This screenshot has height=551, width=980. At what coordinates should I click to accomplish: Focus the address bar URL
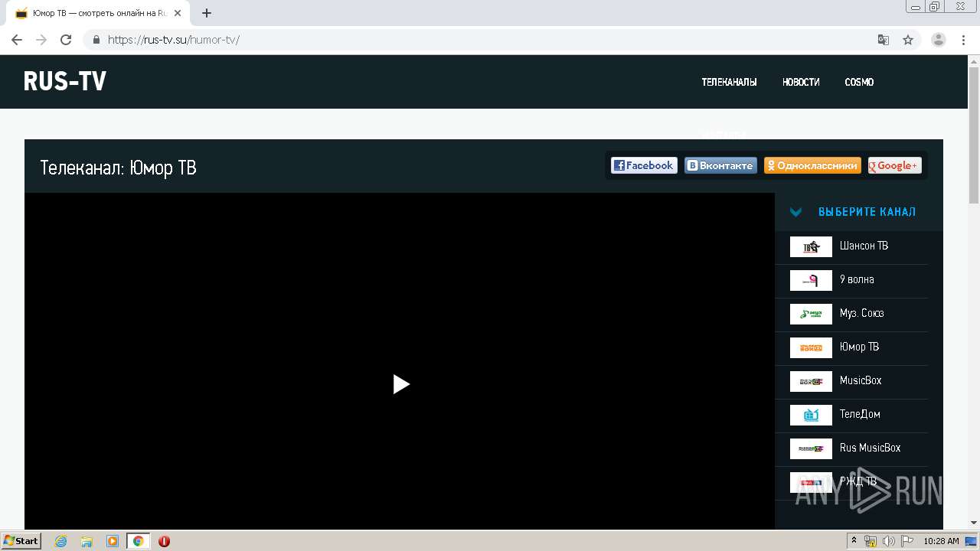(x=174, y=40)
